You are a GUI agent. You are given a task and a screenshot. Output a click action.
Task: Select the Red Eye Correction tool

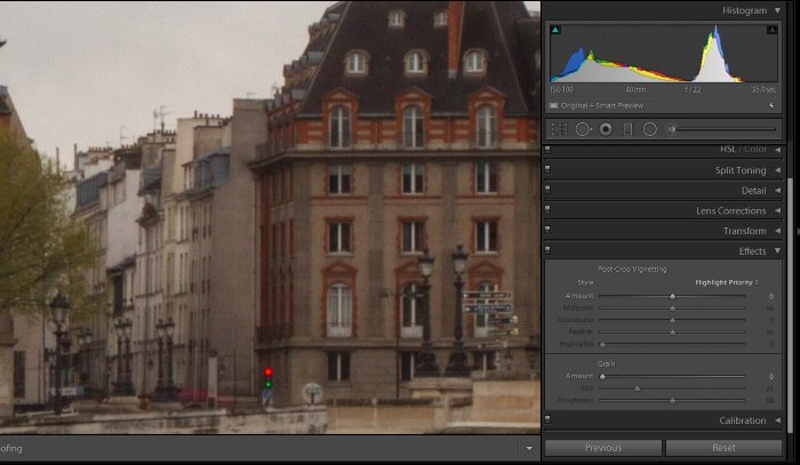point(606,129)
